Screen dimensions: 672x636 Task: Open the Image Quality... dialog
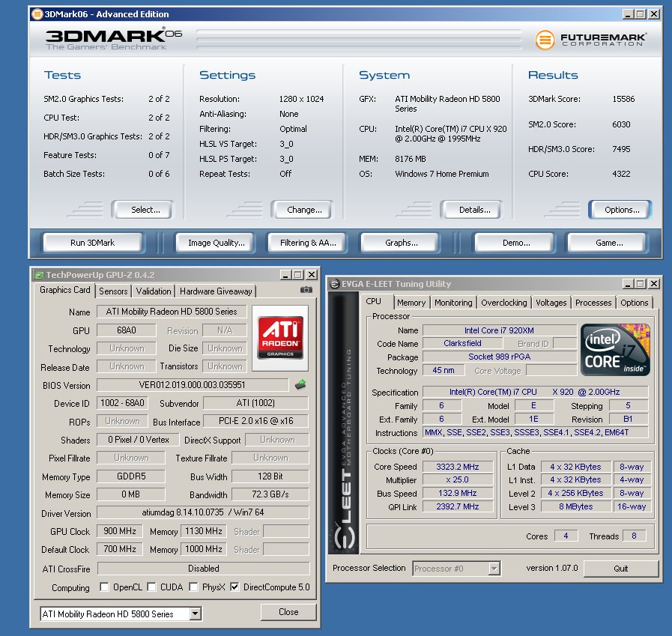point(216,243)
